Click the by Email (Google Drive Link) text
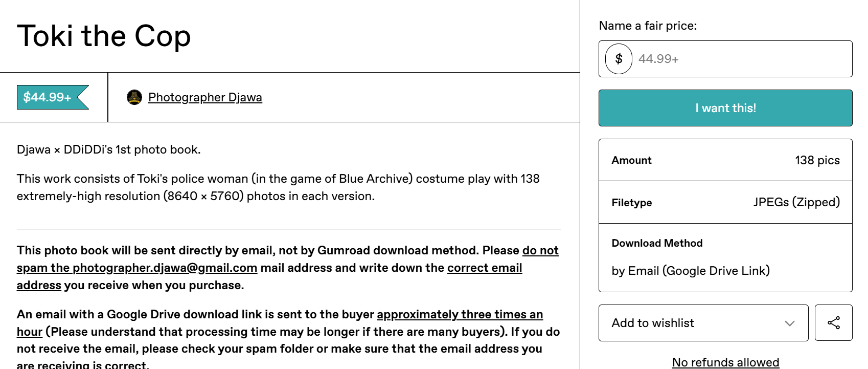Screen dimensions: 868x369 pyautogui.click(x=691, y=271)
